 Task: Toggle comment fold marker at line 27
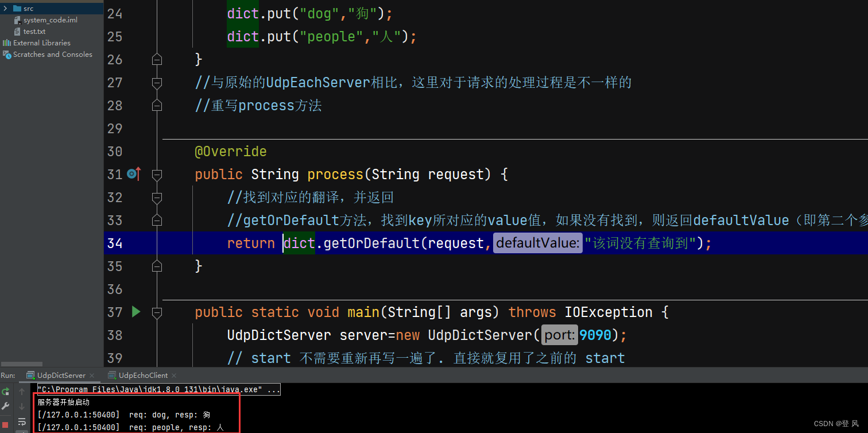point(157,83)
